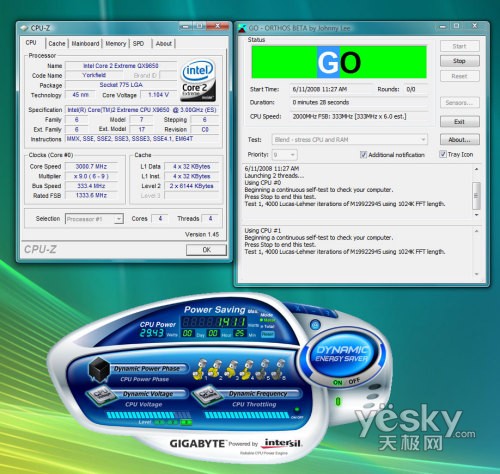Viewport: 500px width, 474px height.
Task: Click the Dynamic Frequency CPU chip icon
Action: point(206,396)
